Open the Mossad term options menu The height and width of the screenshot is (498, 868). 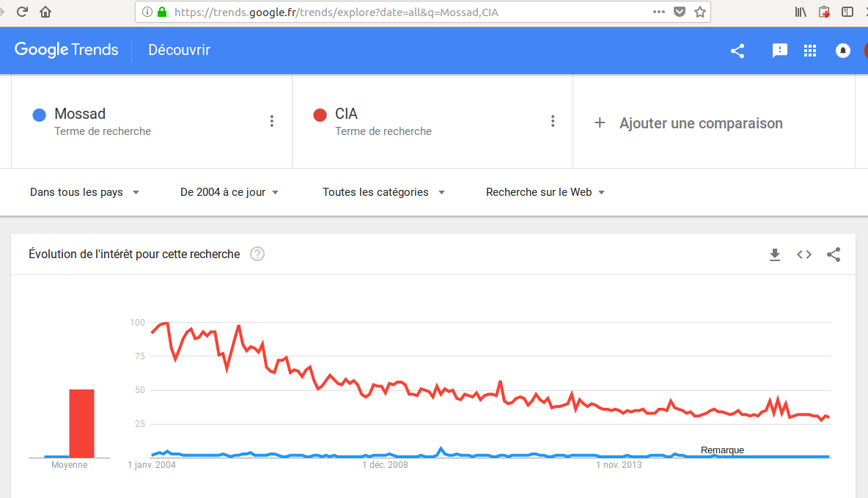(x=272, y=122)
